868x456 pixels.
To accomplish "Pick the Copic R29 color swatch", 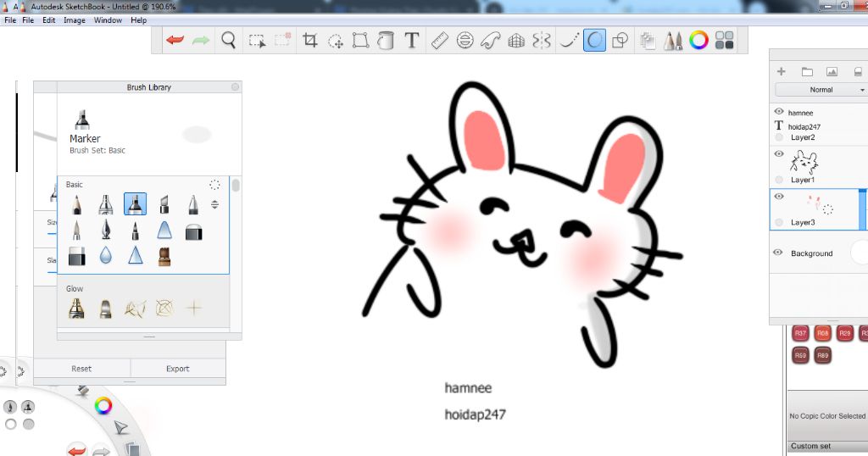I will tap(845, 333).
